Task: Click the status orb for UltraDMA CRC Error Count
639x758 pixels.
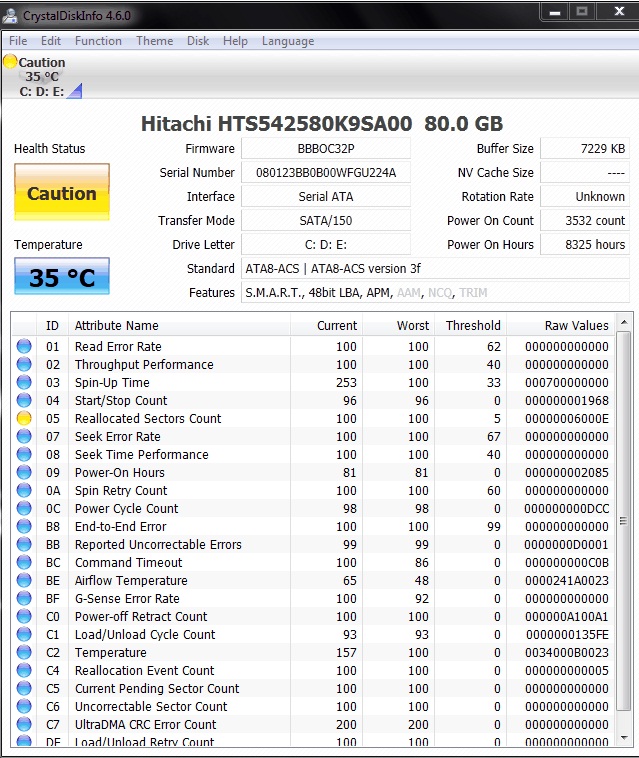Action: (24, 724)
